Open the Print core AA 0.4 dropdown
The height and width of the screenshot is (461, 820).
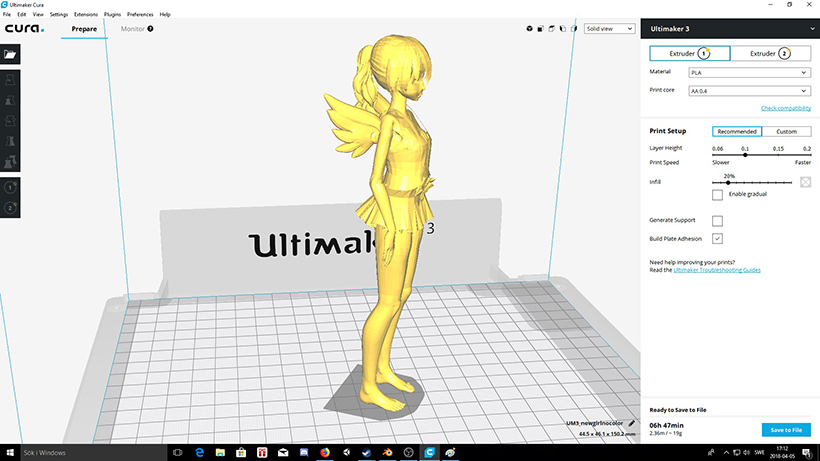click(749, 91)
